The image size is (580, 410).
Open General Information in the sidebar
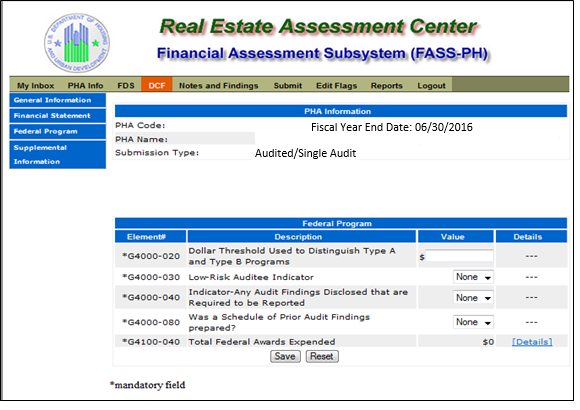(x=58, y=100)
